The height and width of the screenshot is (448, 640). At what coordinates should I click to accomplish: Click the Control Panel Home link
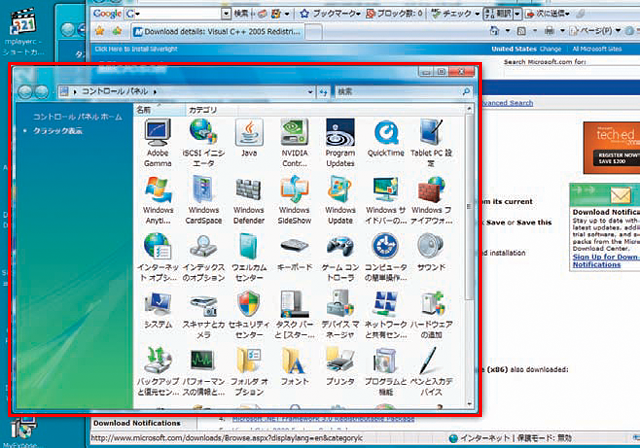coord(78,117)
